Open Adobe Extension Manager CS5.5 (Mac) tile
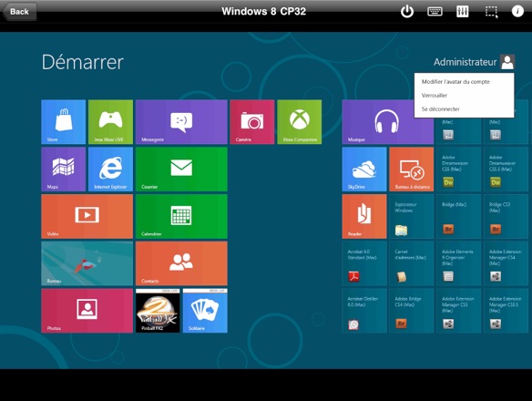Image resolution: width=532 pixels, height=401 pixels. [506, 311]
